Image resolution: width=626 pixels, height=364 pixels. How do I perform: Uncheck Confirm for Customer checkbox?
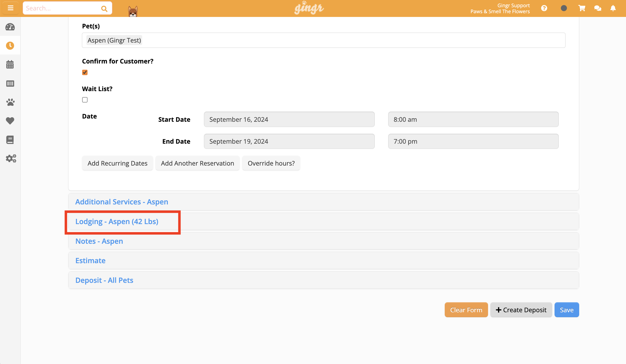(85, 72)
